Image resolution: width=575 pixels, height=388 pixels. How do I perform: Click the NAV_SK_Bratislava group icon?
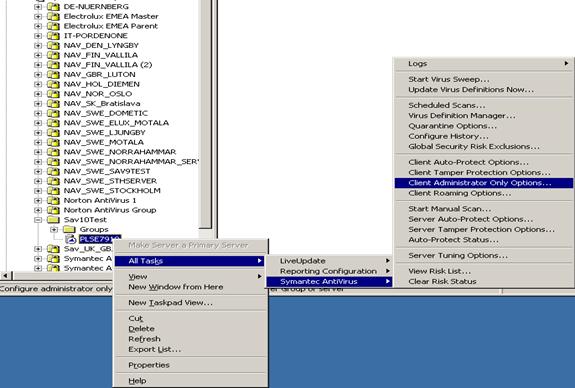pyautogui.click(x=53, y=103)
